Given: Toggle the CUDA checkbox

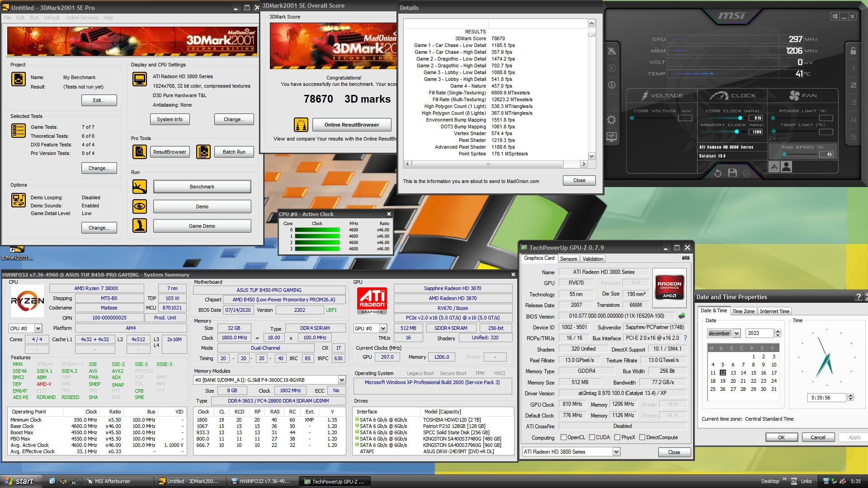Looking at the screenshot, I should click(x=592, y=437).
